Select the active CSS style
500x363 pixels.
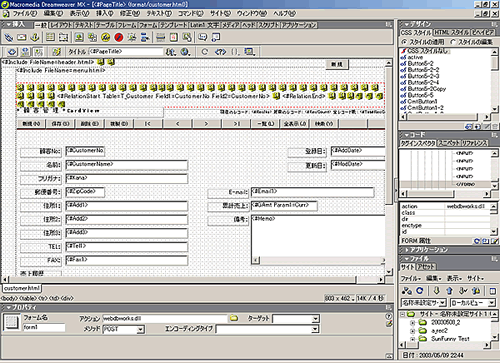pos(415,57)
